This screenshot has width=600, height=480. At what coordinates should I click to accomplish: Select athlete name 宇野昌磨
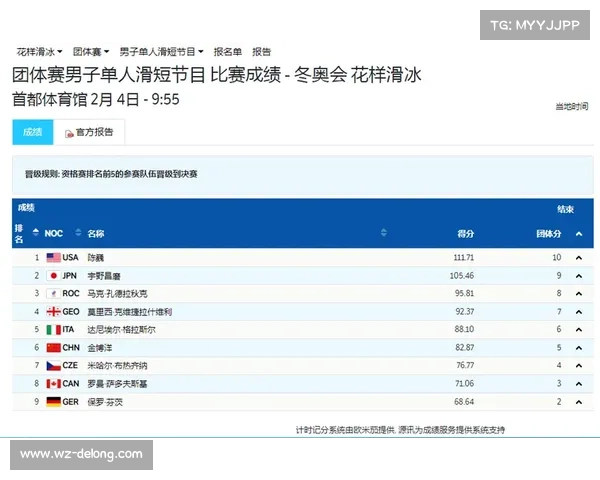pos(104,276)
